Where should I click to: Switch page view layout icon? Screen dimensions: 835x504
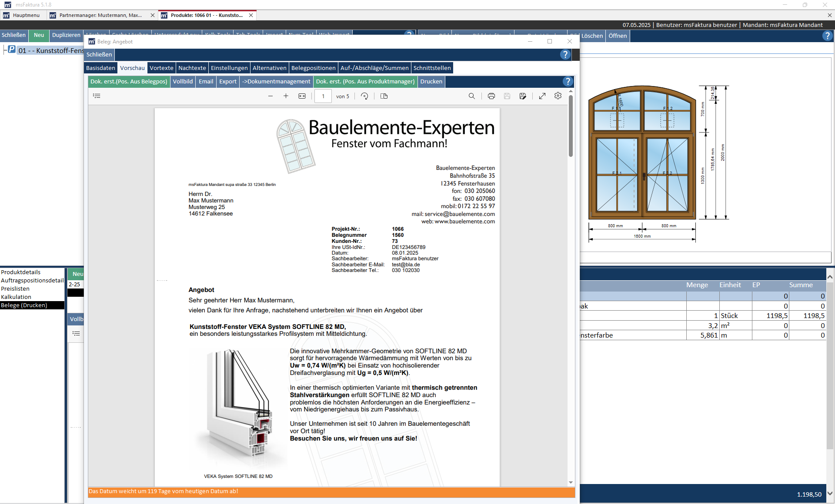pyautogui.click(x=384, y=96)
